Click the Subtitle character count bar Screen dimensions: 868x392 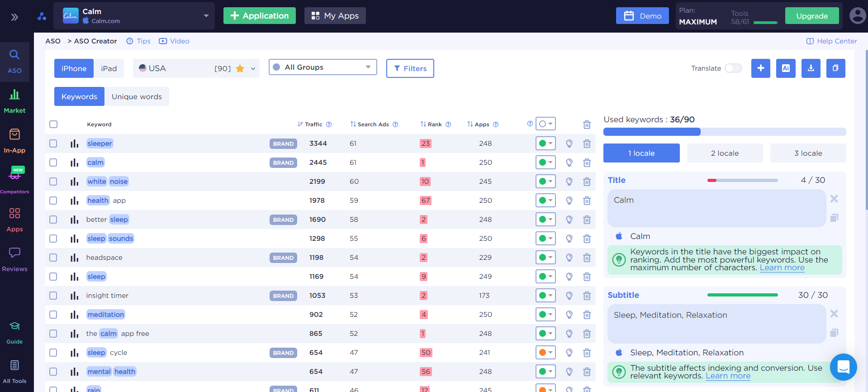click(742, 295)
